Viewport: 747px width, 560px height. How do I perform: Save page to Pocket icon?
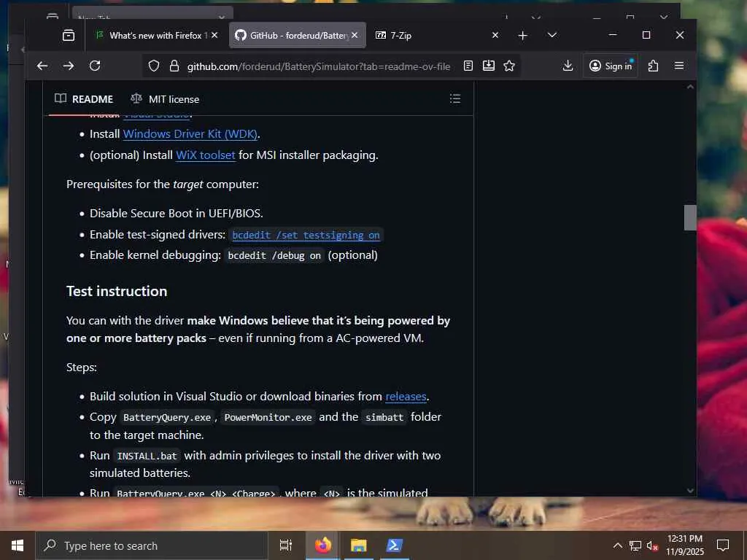point(489,66)
